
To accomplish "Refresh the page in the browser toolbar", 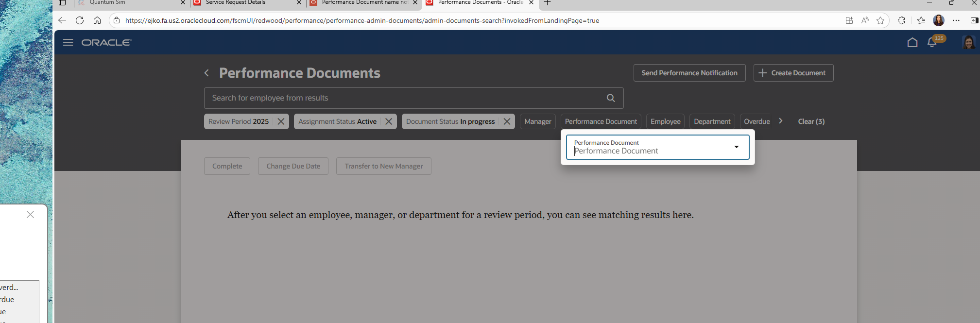I will click(80, 20).
